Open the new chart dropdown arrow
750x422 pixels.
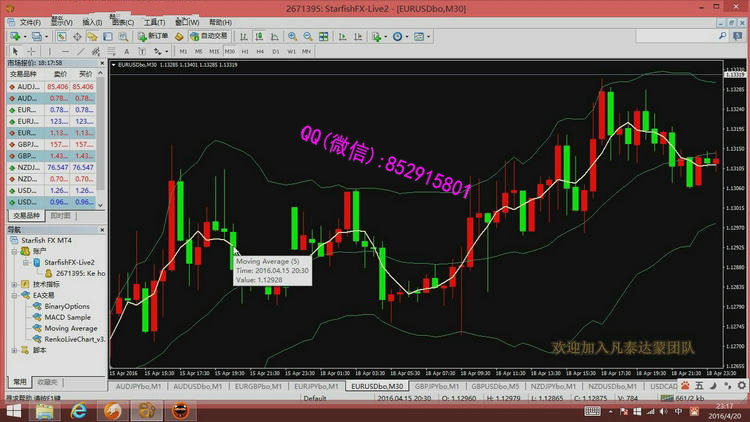(x=26, y=36)
